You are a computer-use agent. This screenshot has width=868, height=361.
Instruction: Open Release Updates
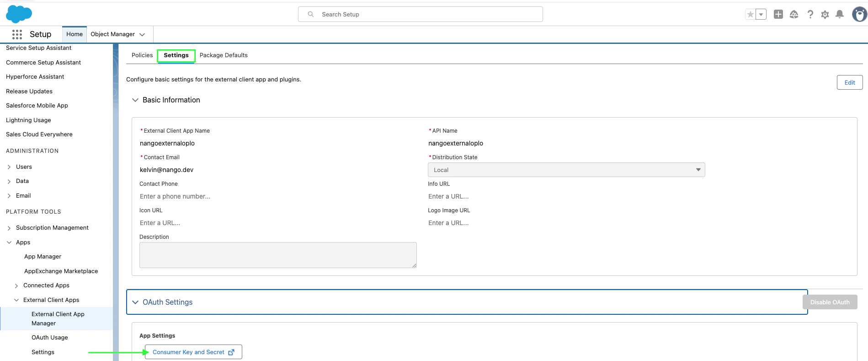29,92
